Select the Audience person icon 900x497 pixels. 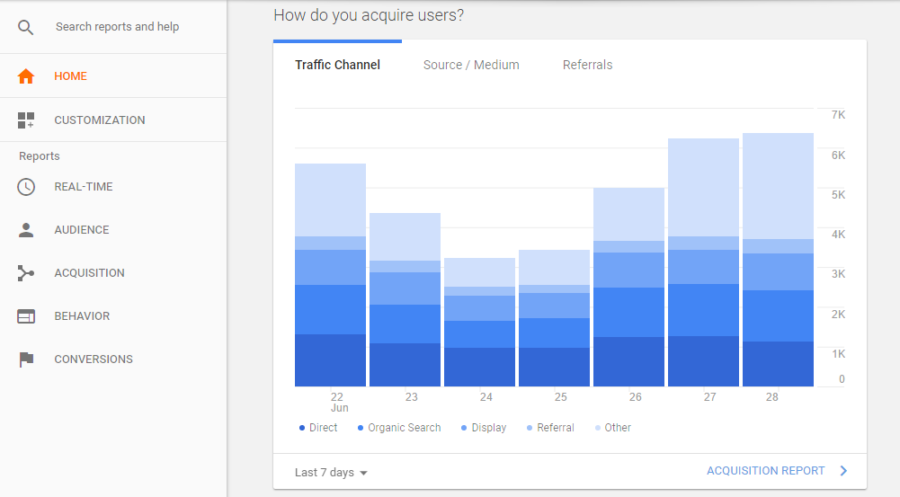coord(26,230)
